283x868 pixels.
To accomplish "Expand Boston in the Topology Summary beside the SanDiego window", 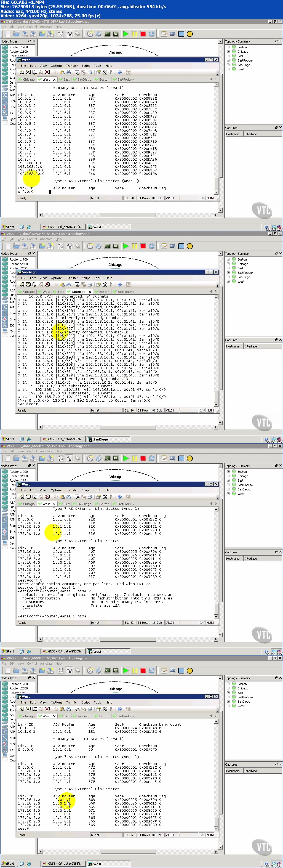I will pyautogui.click(x=228, y=259).
